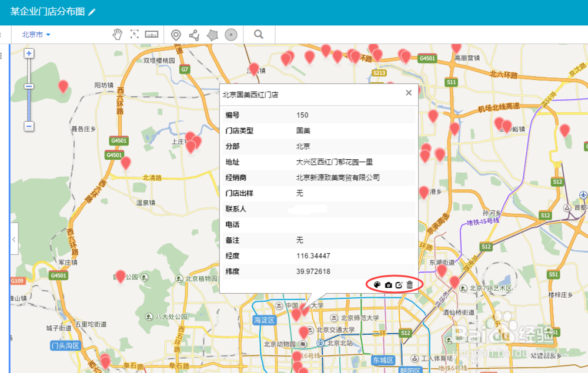Image resolution: width=588 pixels, height=373 pixels.
Task: Select the ruler measure tool
Action: click(152, 35)
